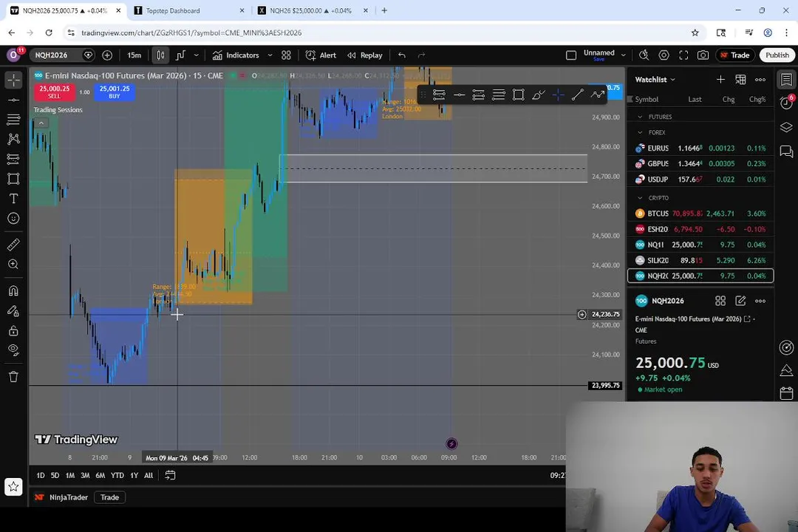This screenshot has width=798, height=532.
Task: Expand the Indicators favorites dropdown arrow
Action: [x=270, y=55]
